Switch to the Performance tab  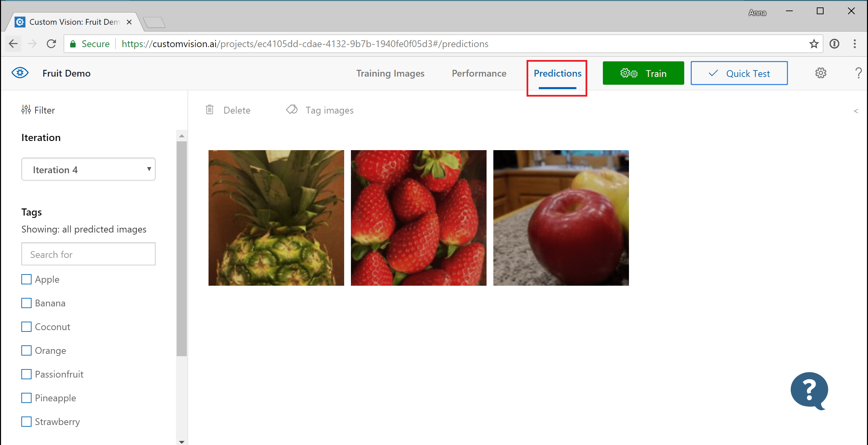[479, 73]
